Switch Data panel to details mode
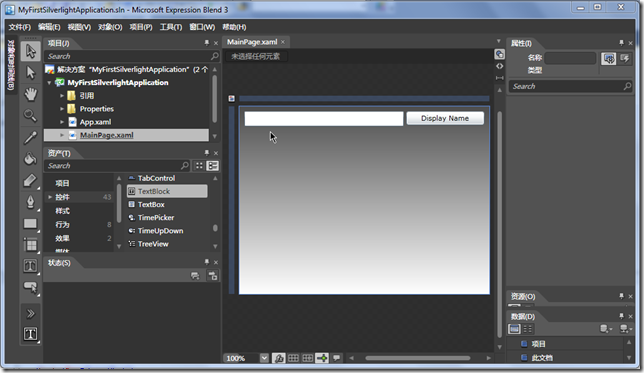This screenshot has width=644, height=373. point(528,329)
